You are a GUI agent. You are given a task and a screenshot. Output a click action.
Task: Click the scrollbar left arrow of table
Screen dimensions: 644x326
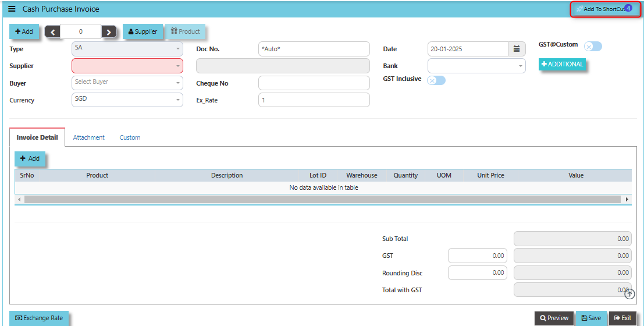tap(19, 199)
